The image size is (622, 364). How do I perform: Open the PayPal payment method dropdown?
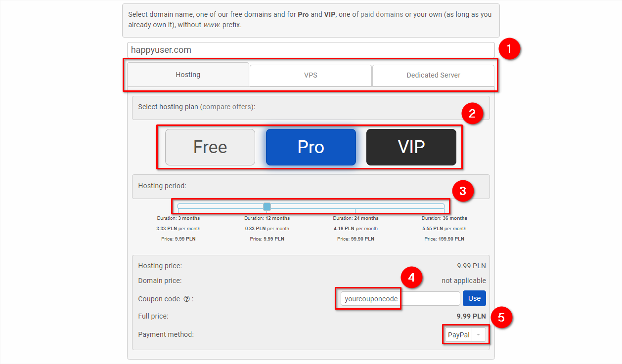[x=465, y=335]
